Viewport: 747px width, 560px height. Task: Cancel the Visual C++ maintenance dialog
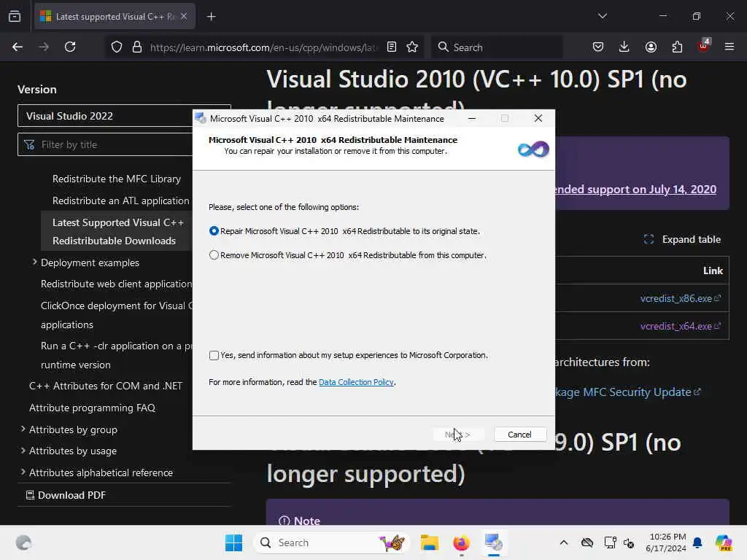(519, 435)
